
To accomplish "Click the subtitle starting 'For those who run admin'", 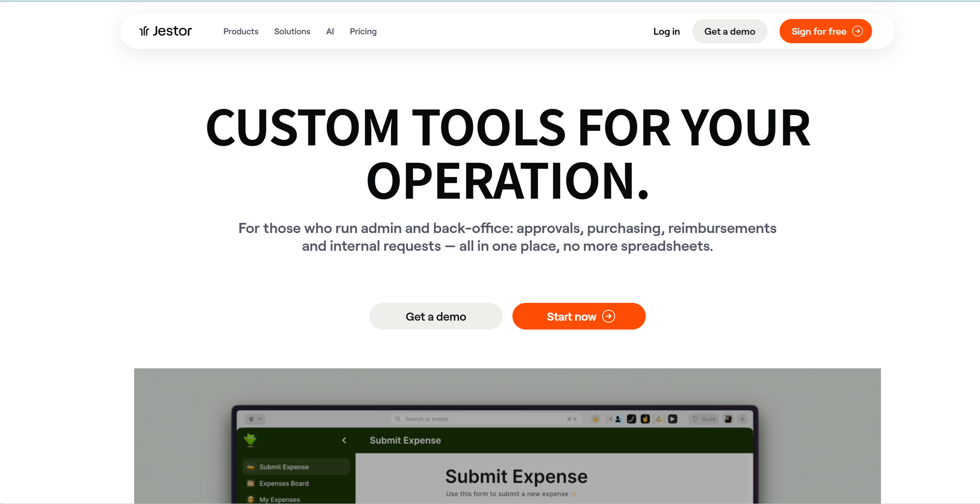I will [507, 237].
